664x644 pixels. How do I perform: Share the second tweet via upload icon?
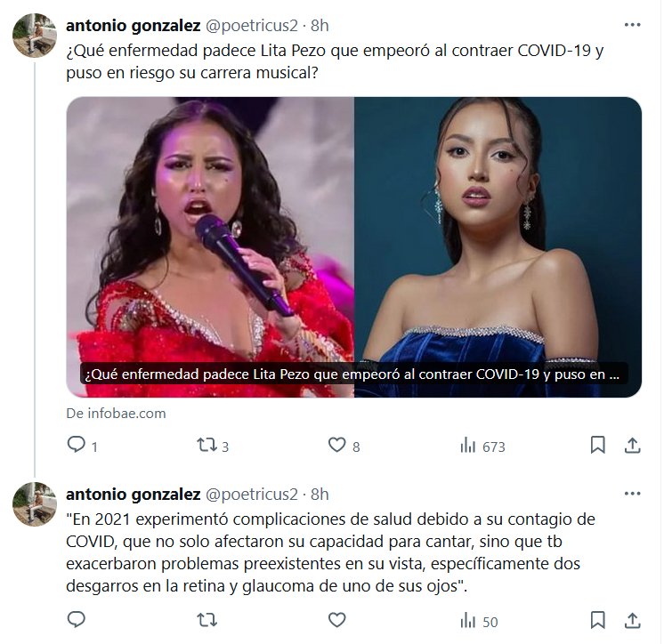[x=633, y=620]
